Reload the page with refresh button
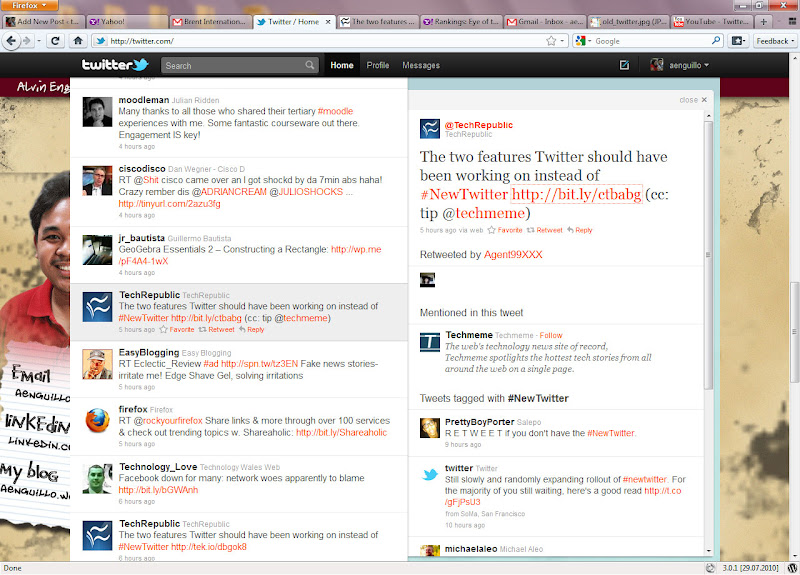The width and height of the screenshot is (800, 575). click(x=55, y=41)
